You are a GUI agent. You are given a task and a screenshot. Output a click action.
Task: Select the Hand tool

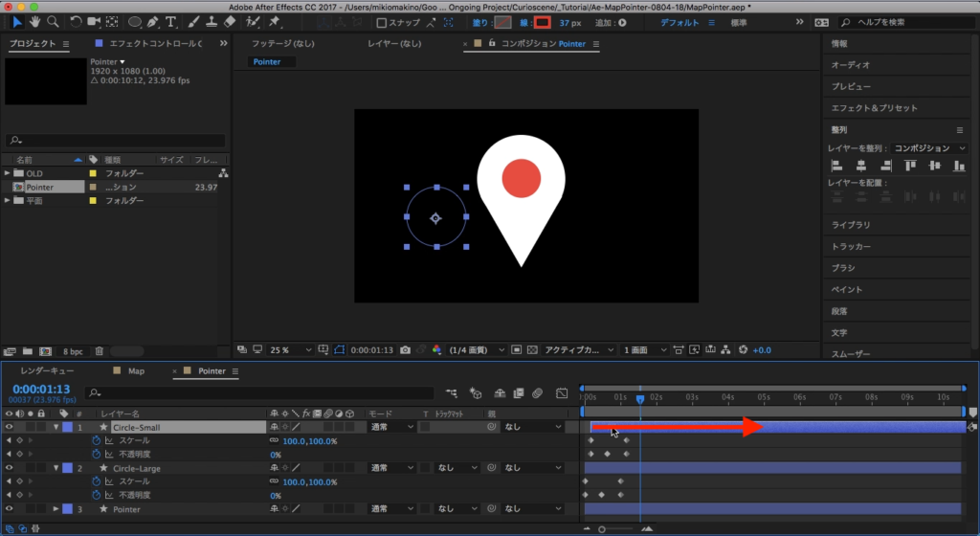(x=35, y=22)
